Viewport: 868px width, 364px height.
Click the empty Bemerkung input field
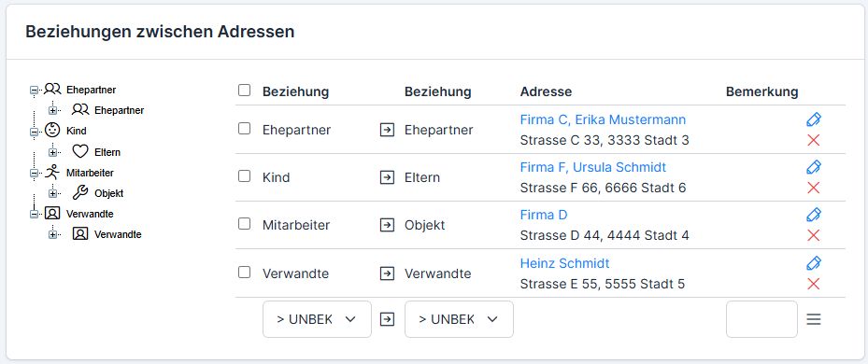coord(761,319)
